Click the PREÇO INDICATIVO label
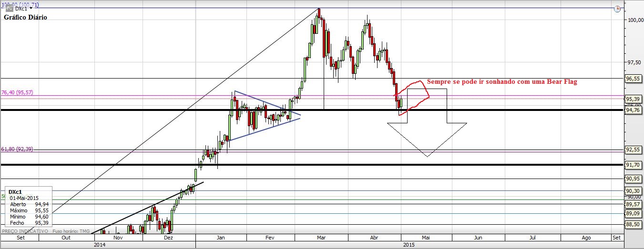Image resolution: width=644 pixels, height=249 pixels. [25, 231]
